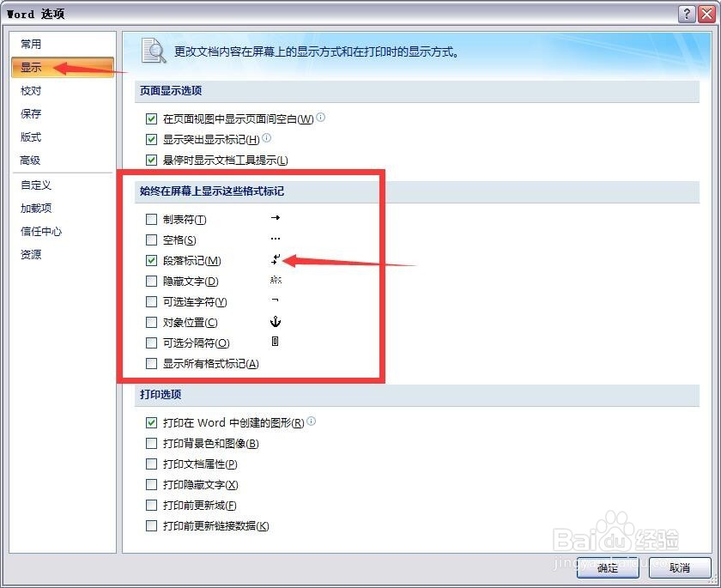The image size is (721, 588).
Task: Switch to the 保存 category
Action: tap(31, 113)
